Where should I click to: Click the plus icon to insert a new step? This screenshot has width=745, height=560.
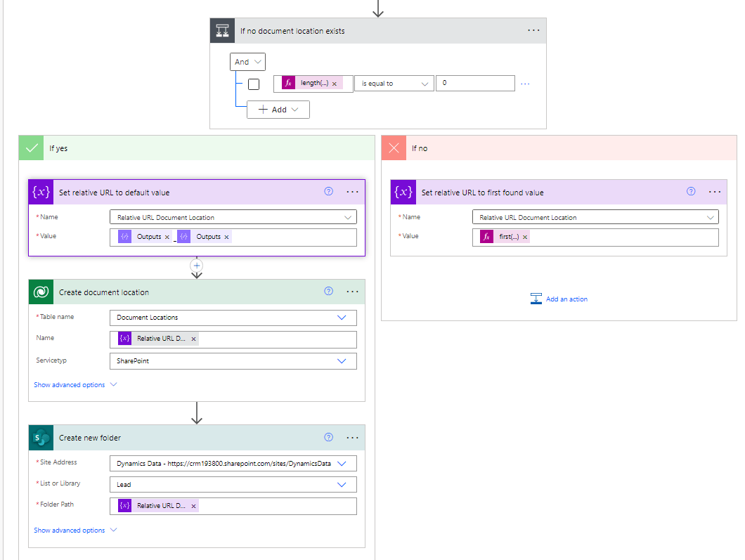point(197,267)
